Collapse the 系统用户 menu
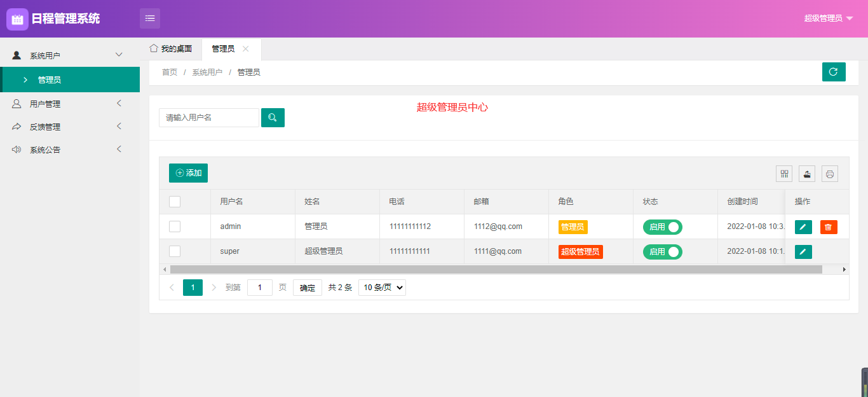The image size is (868, 397). (119, 55)
